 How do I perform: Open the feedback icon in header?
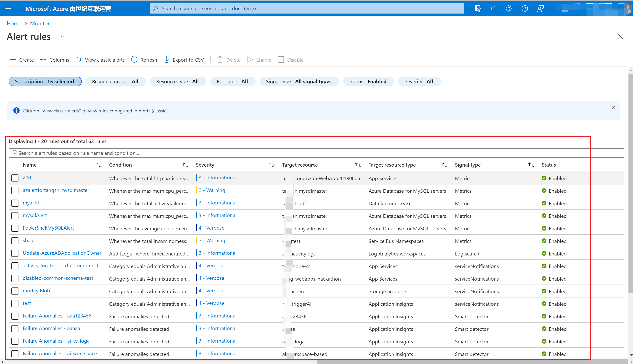[x=540, y=8]
